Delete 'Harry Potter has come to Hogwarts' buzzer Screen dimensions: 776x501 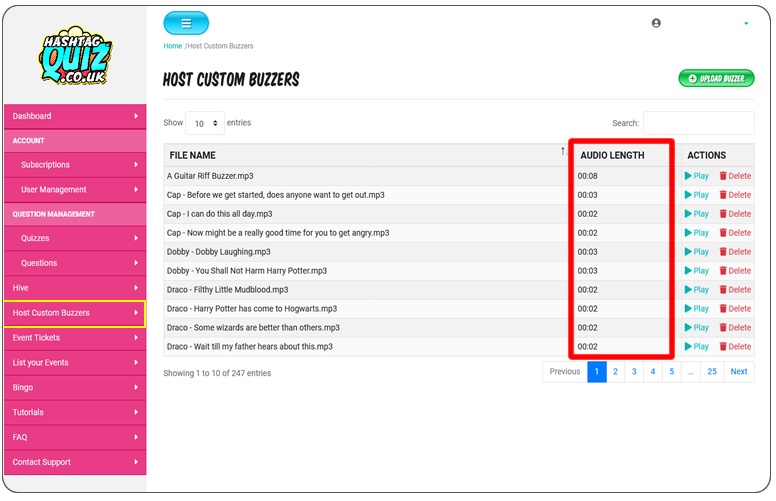coord(735,308)
